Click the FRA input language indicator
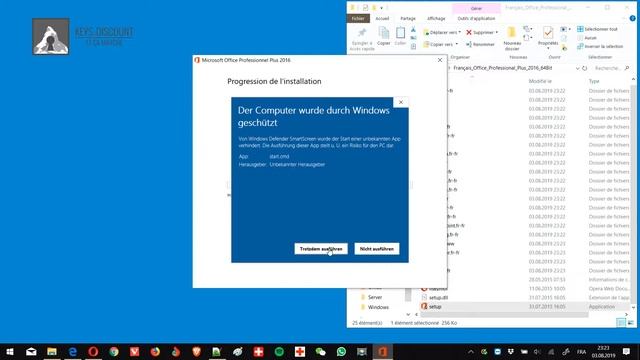The height and width of the screenshot is (360, 640). (x=581, y=351)
